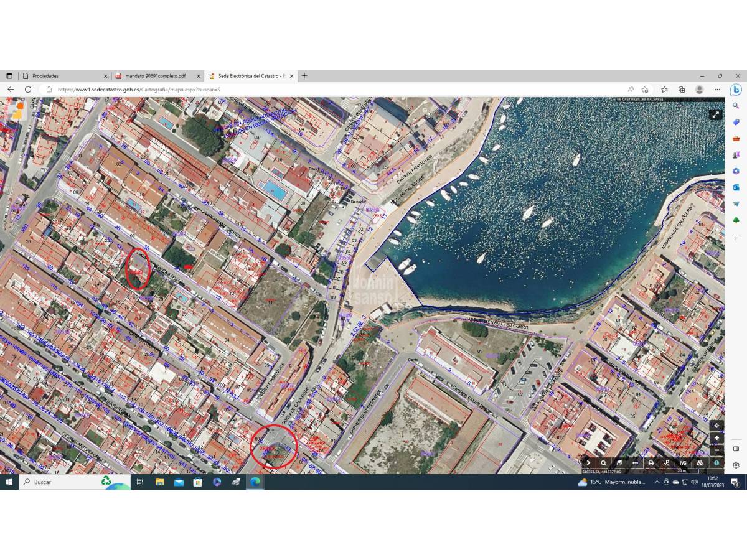This screenshot has width=747, height=560.
Task: Show map information with the info icon
Action: 716,463
